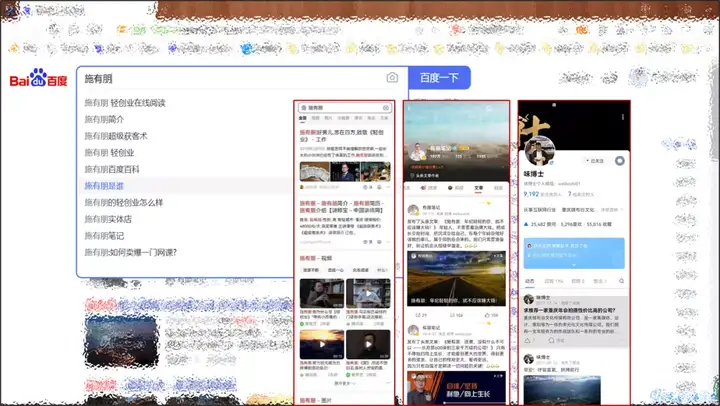Select suggestion 施有朋超级获客术
This screenshot has height=406, width=720.
tap(116, 136)
